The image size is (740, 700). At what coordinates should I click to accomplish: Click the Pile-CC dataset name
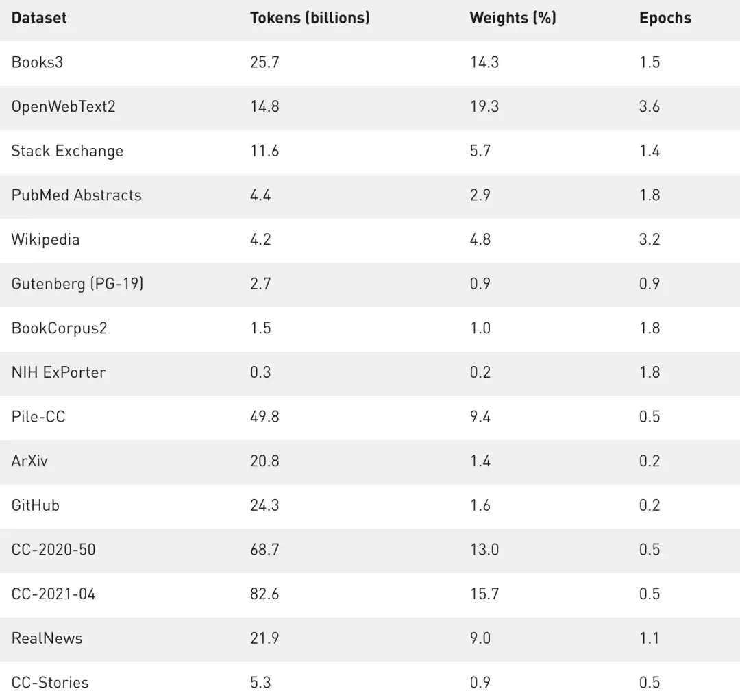(x=38, y=416)
